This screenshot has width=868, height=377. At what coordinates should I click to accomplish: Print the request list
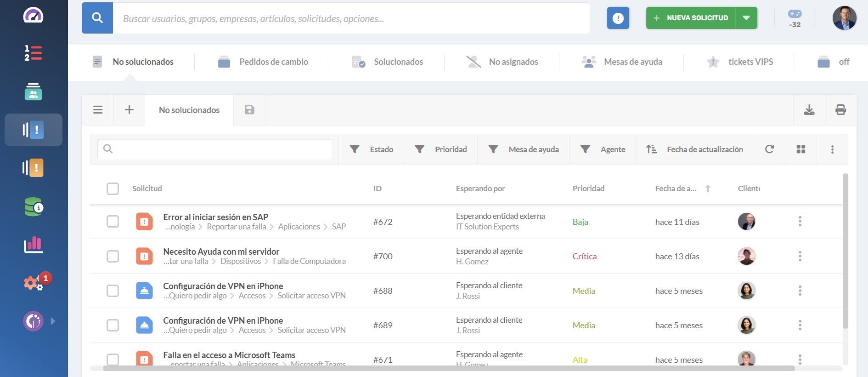point(841,110)
